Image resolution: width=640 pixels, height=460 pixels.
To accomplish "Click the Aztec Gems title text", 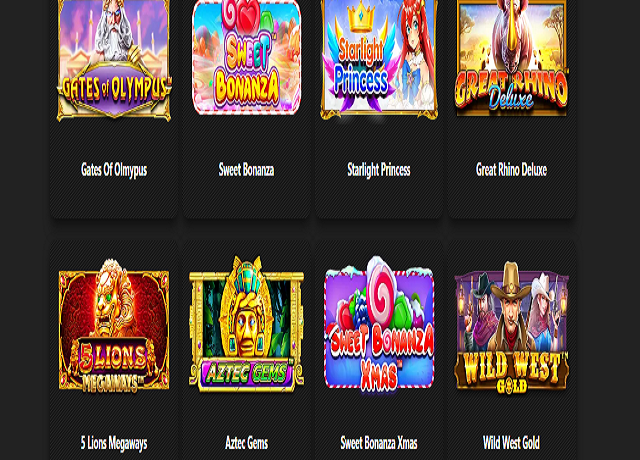I will [246, 443].
